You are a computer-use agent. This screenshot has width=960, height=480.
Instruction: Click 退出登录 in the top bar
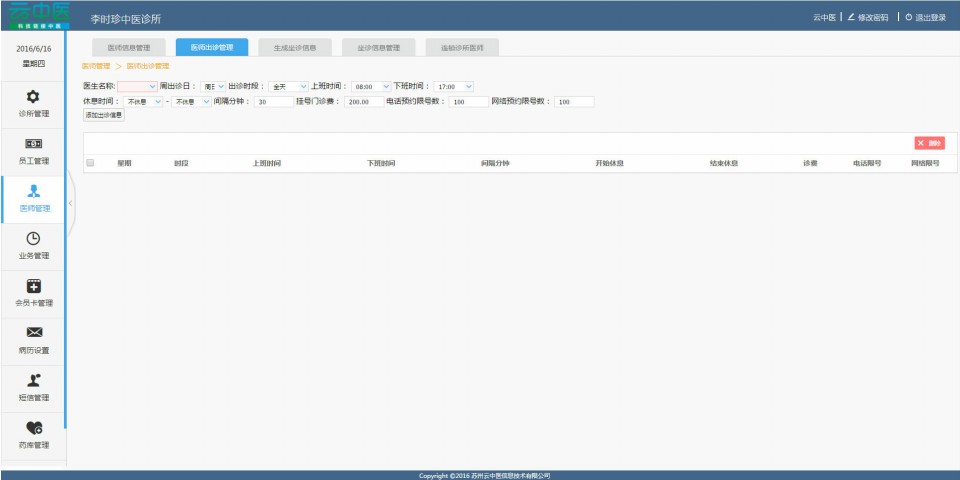coord(925,17)
